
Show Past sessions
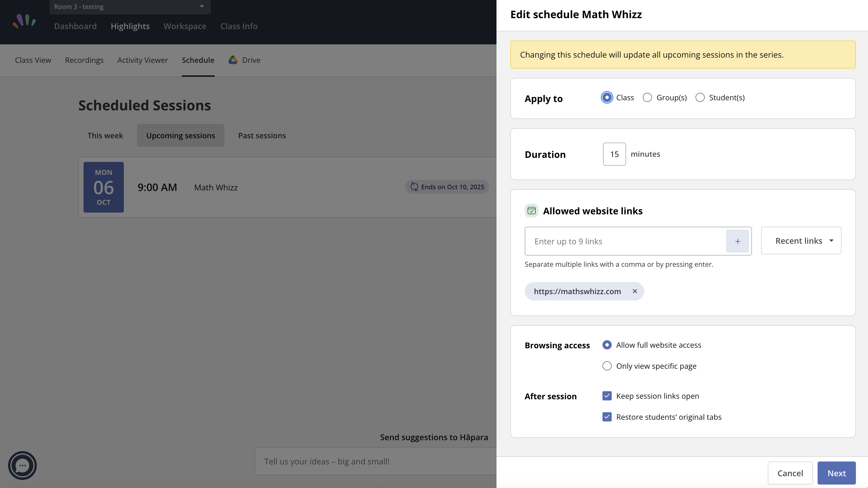coord(262,135)
